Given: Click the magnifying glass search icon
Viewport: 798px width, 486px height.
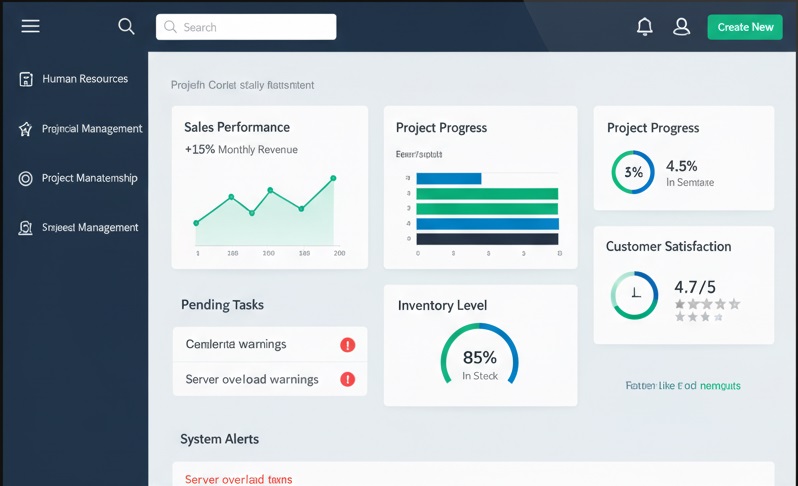Looking at the screenshot, I should coord(126,27).
